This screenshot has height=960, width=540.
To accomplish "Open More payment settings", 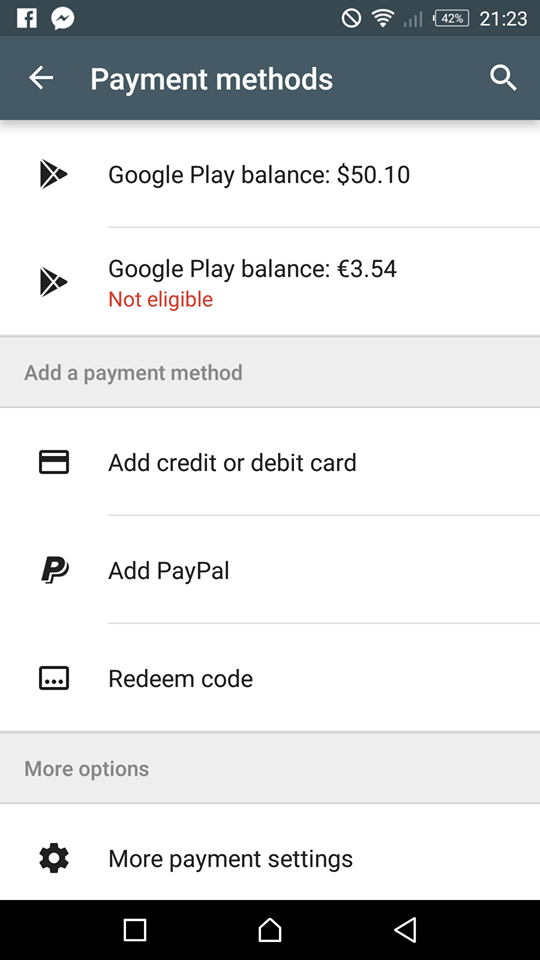I will pyautogui.click(x=270, y=858).
